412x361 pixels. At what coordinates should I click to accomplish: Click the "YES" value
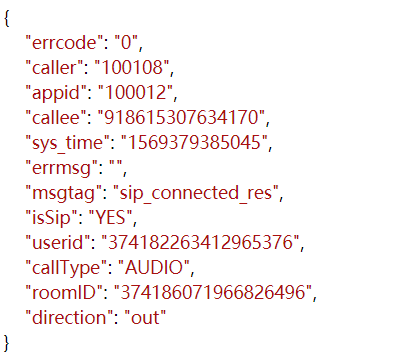[110, 218]
